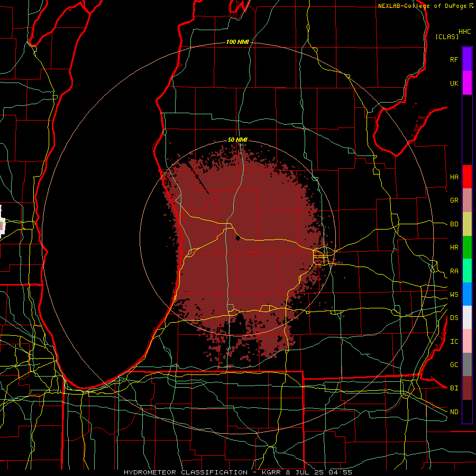Click the GR legend label
Screen dimensions: 476x476
454,200
